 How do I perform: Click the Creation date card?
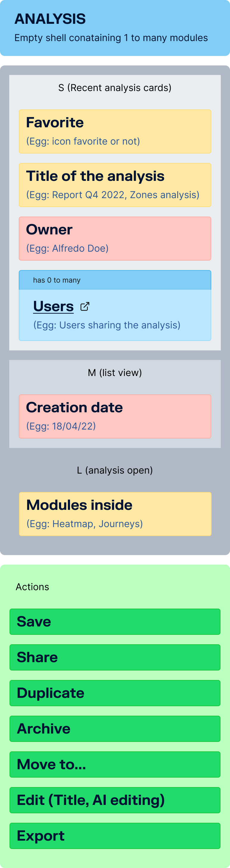[115, 416]
